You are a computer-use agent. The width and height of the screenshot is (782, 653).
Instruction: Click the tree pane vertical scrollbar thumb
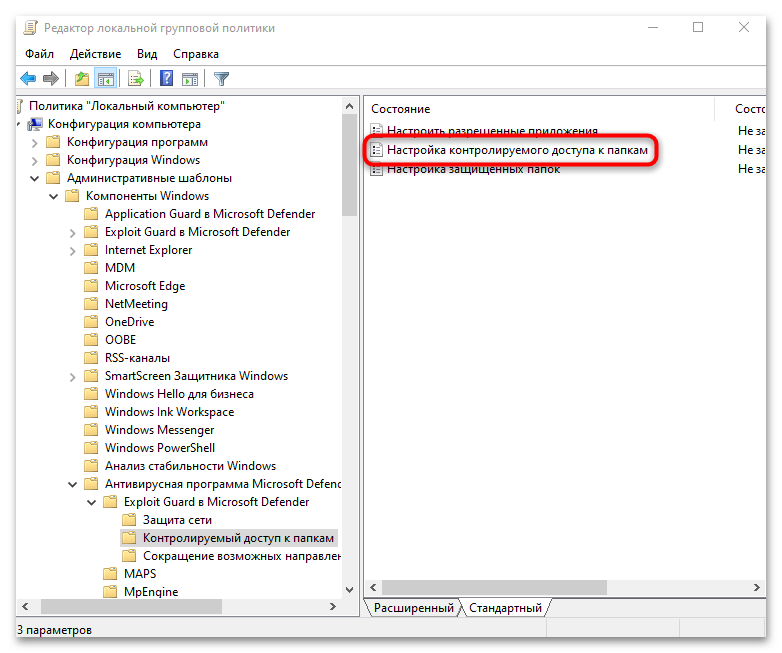pyautogui.click(x=350, y=165)
